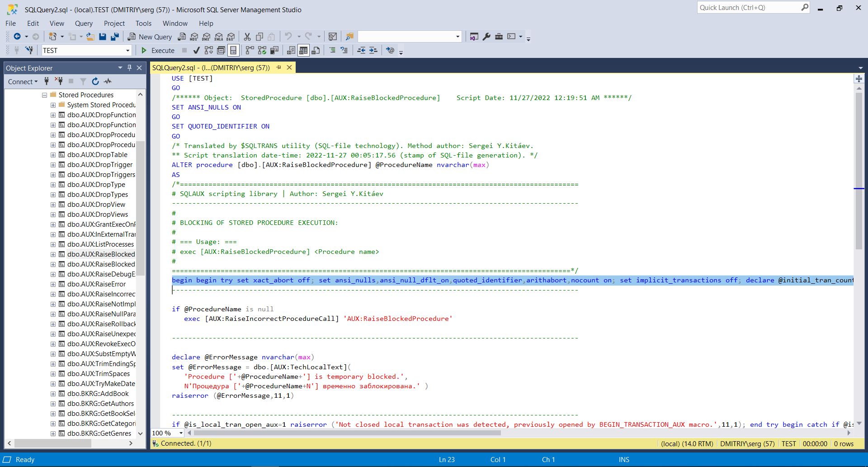Select the SQLQuery2.sql document tab
The width and height of the screenshot is (868, 467).
(211, 67)
